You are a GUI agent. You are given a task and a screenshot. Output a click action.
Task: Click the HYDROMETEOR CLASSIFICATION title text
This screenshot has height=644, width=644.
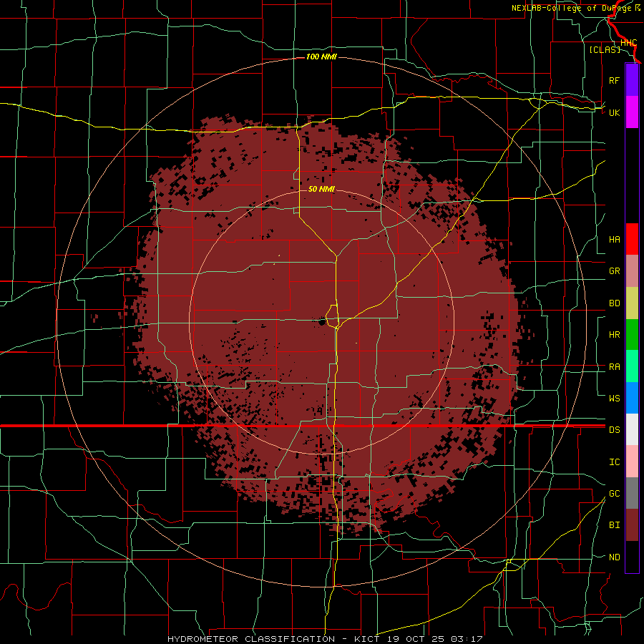pyautogui.click(x=251, y=639)
